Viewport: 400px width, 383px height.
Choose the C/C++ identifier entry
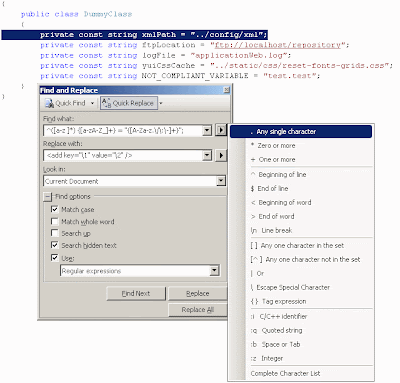301,317
